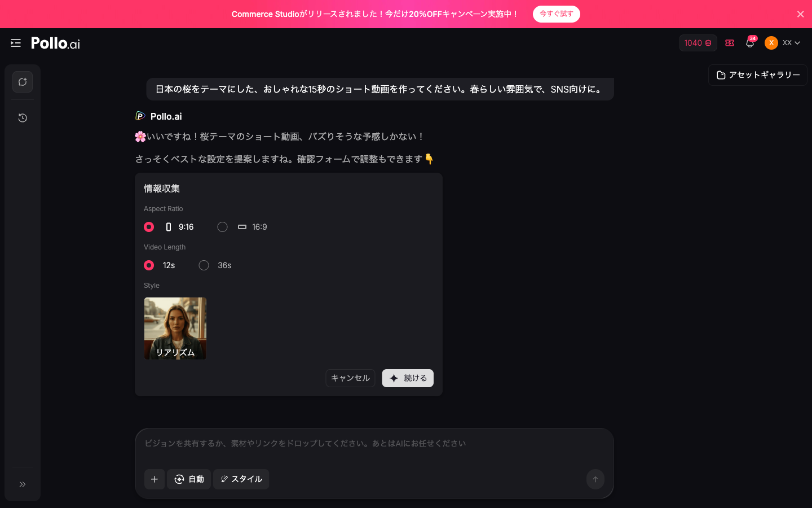Expand the XX account dropdown
The image size is (812, 508).
click(792, 43)
